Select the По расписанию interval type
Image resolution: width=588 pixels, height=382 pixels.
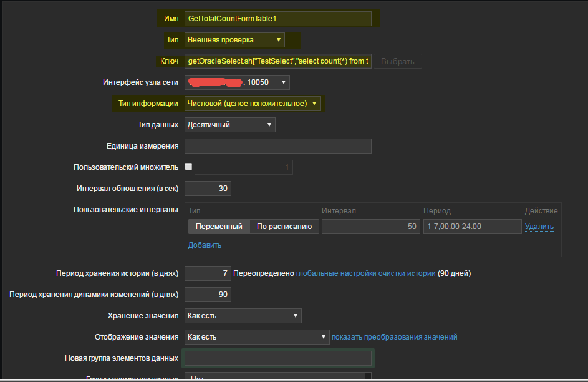284,227
